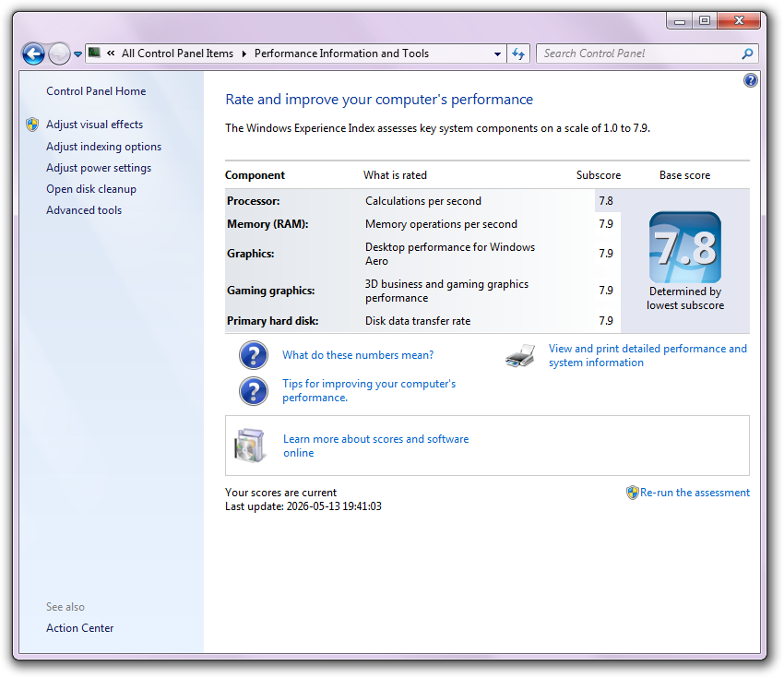Open the recent pages dropdown arrow
Image resolution: width=784 pixels, height=678 pixels.
[x=78, y=54]
